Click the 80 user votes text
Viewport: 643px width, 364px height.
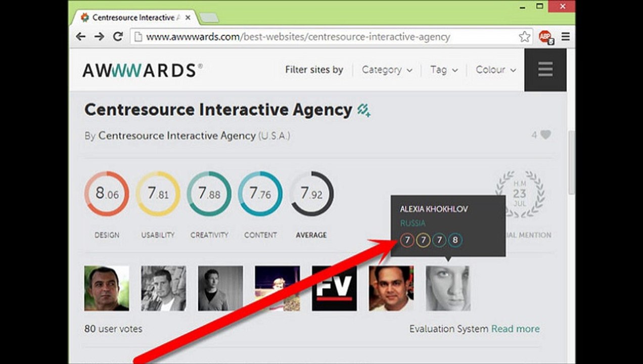coord(113,329)
